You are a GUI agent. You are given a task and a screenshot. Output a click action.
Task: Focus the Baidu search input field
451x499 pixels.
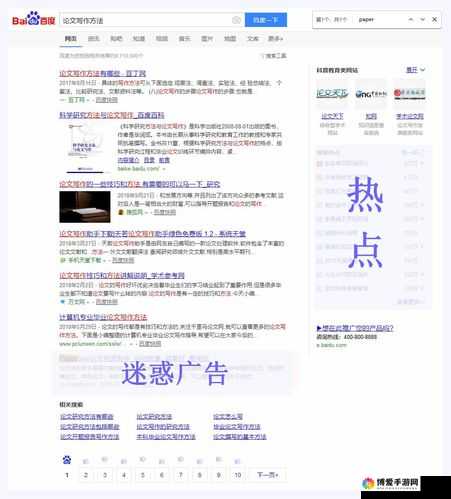tap(146, 20)
